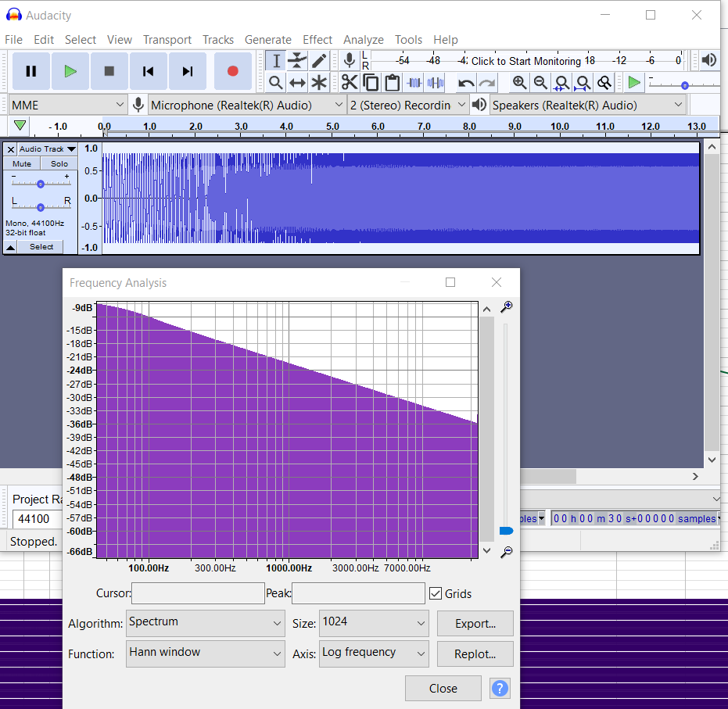Open the Axis Log frequency dropdown
The image size is (728, 709).
pos(374,653)
